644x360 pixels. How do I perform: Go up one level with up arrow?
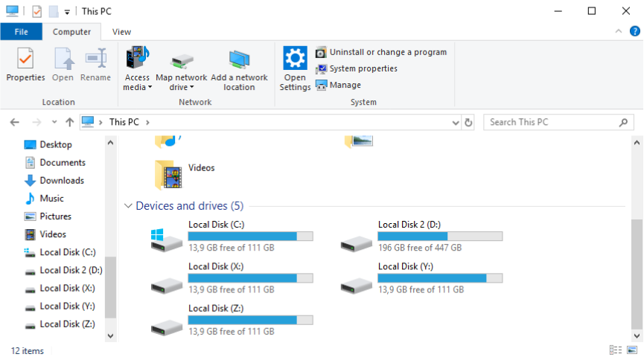coord(69,122)
